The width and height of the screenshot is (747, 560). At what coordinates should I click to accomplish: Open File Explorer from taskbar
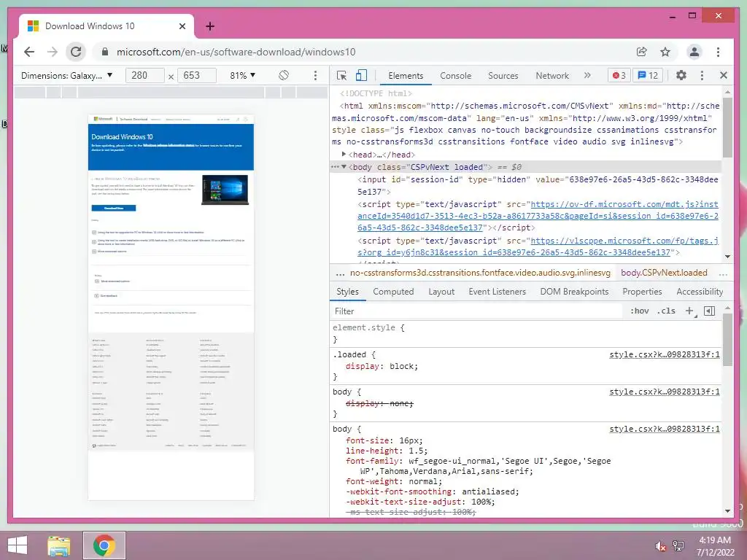click(x=58, y=545)
